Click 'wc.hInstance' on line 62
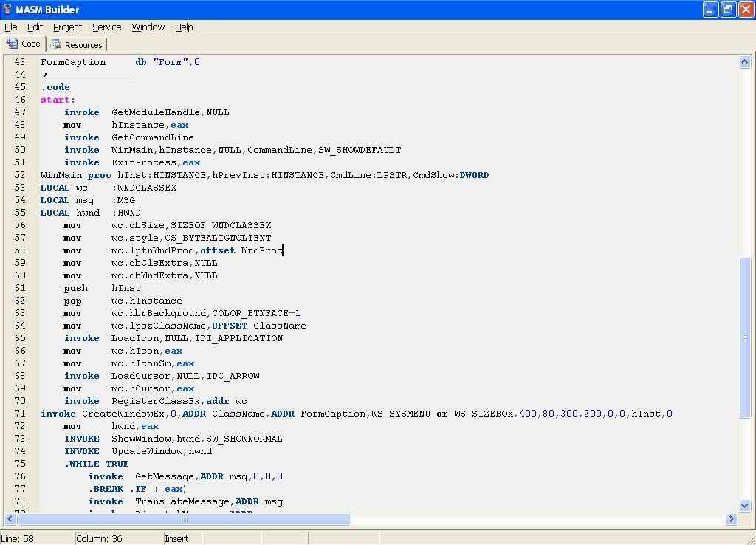Image resolution: width=756 pixels, height=545 pixels. [x=147, y=301]
